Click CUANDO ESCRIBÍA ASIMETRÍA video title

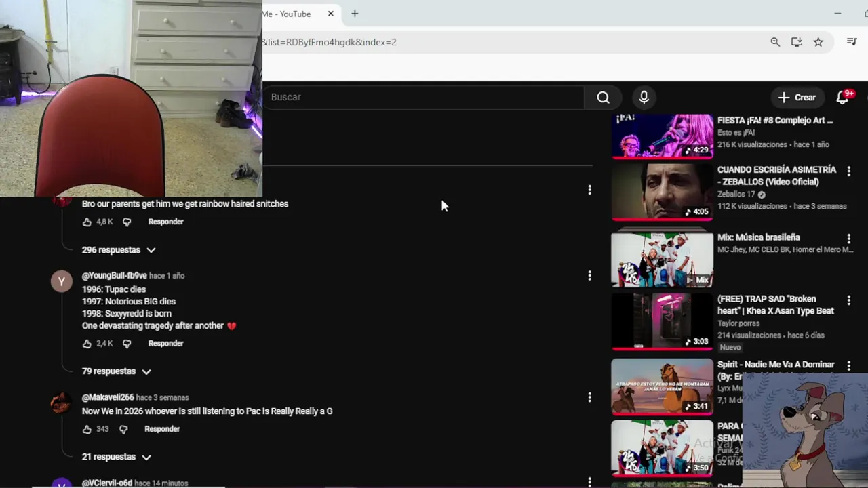click(x=777, y=176)
